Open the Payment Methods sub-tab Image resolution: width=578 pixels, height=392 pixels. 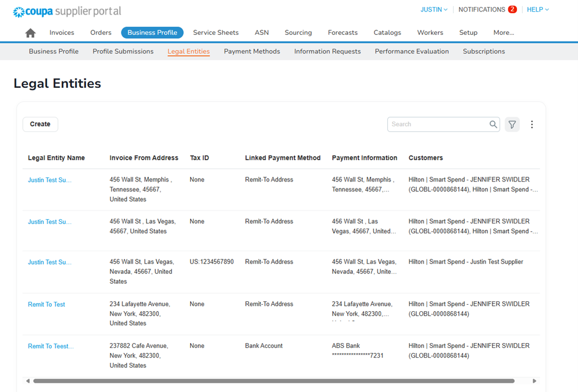click(252, 51)
